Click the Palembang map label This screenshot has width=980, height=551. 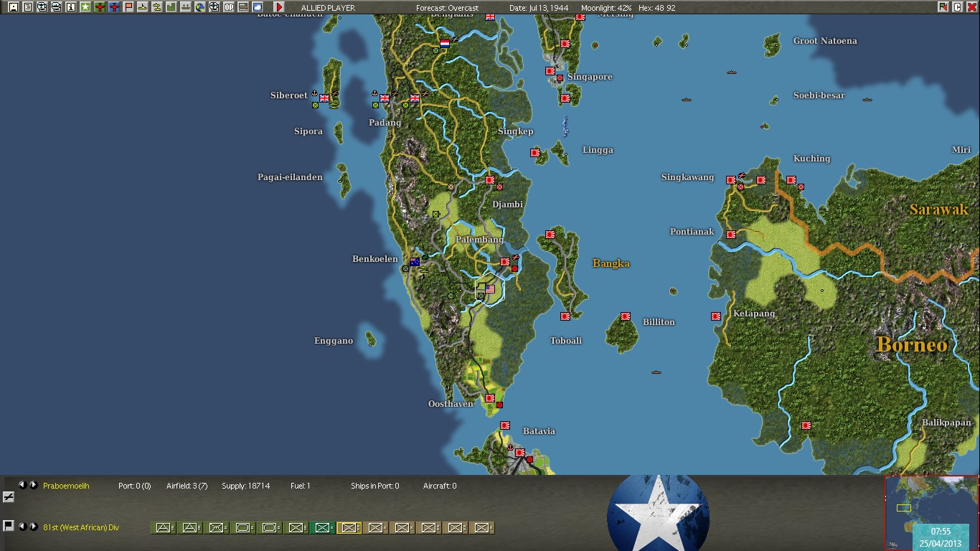[479, 239]
